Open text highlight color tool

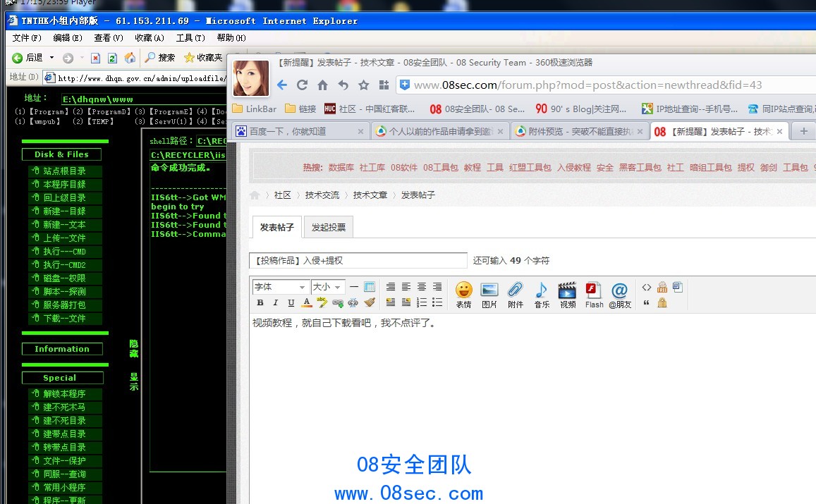pos(322,302)
